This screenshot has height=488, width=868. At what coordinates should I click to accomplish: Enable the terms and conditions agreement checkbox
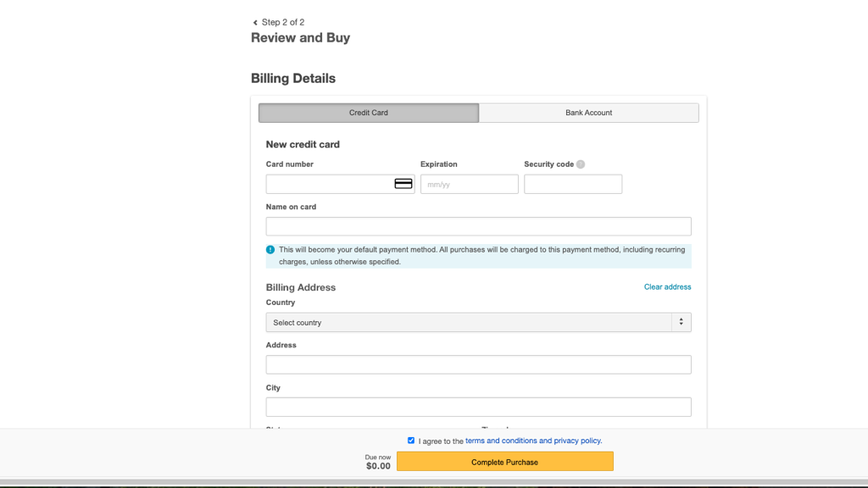click(x=411, y=440)
